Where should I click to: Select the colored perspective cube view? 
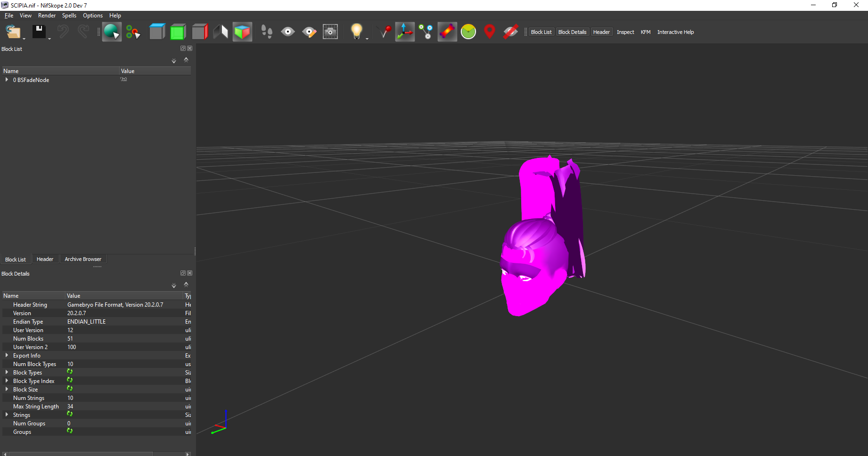pos(242,32)
